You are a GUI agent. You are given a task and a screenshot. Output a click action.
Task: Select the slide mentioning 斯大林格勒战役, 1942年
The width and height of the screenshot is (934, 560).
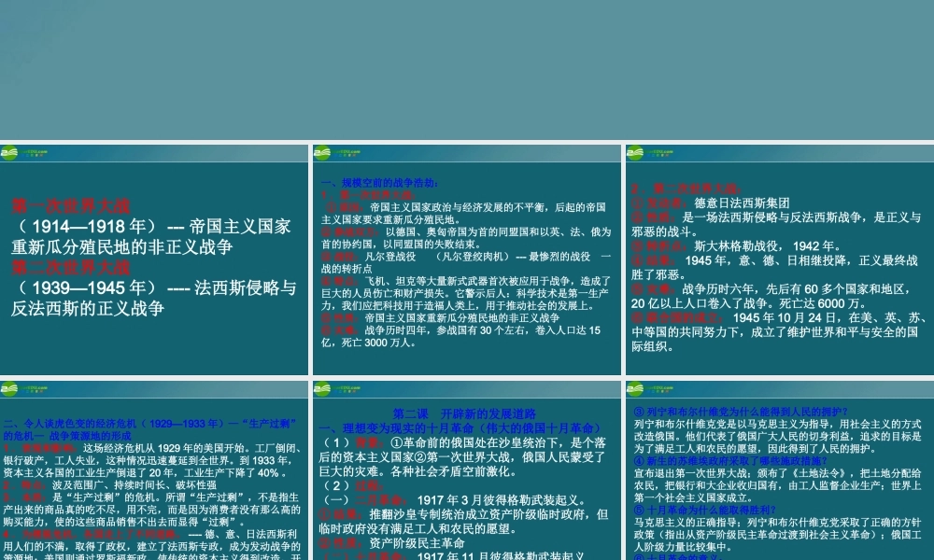tap(780, 259)
